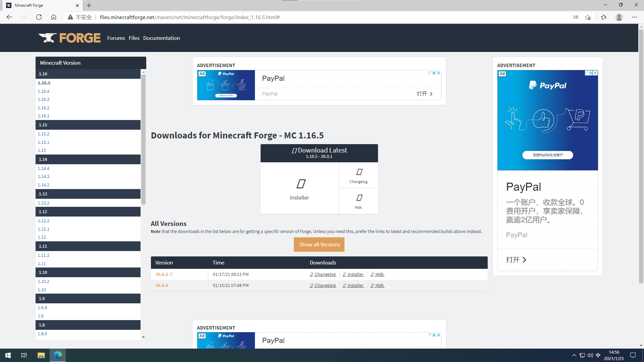
Task: Select Minecraft version 1.16.4 in sidebar
Action: 44,91
